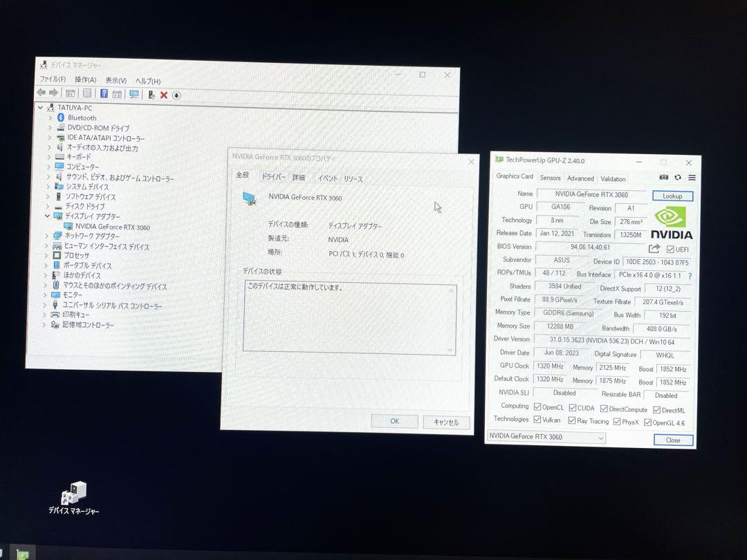Viewport: 747px width, 560px height.
Task: Toggle the PhysX checkbox
Action: pos(617,422)
